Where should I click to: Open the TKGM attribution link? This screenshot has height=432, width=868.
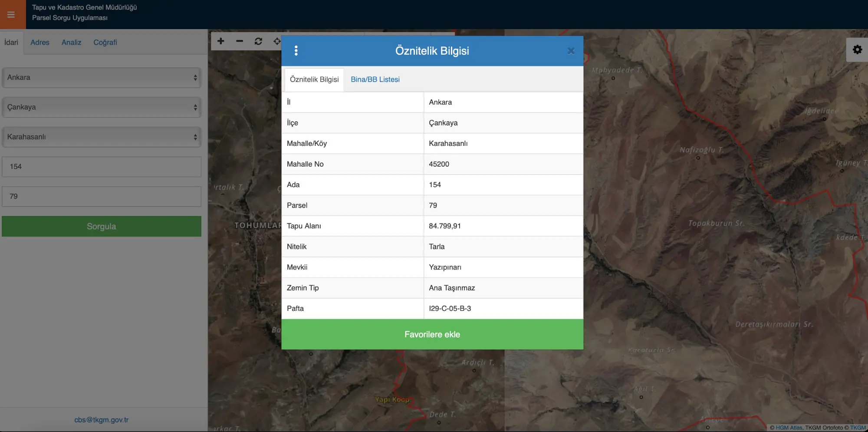coord(858,428)
